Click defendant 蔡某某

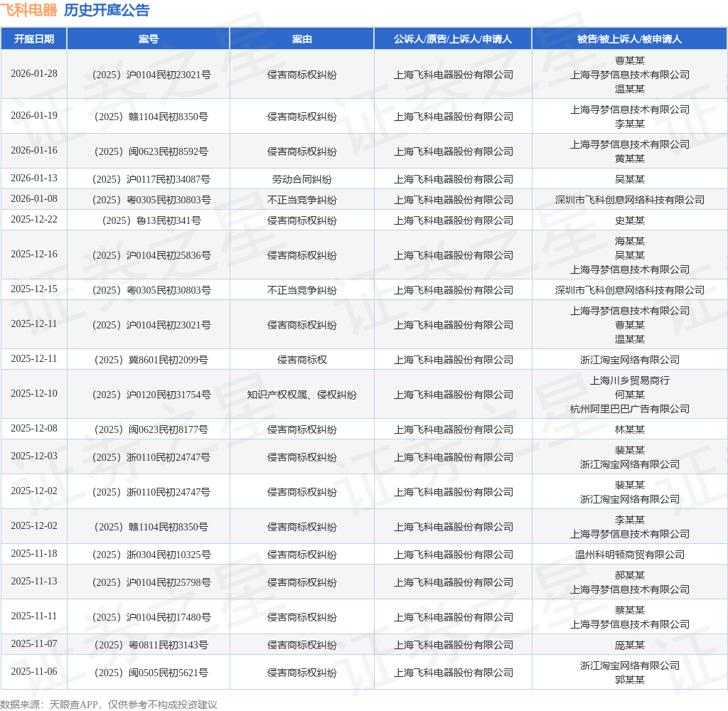click(x=630, y=610)
